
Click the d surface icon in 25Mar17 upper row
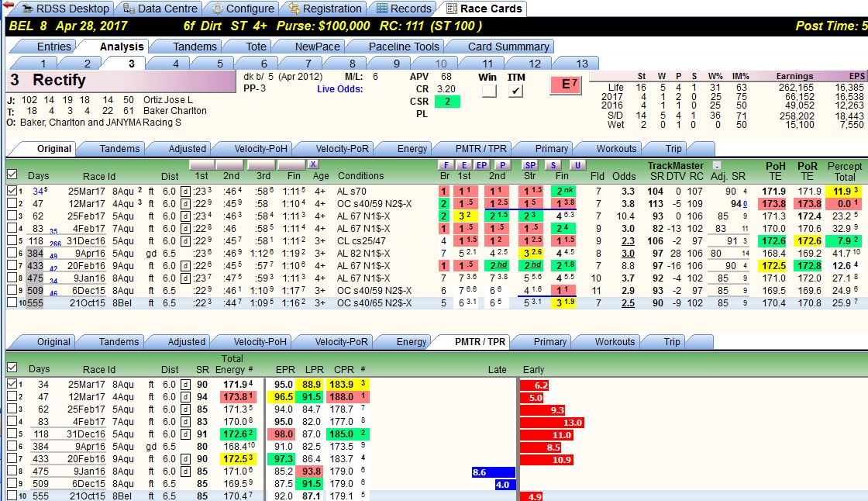pos(185,192)
